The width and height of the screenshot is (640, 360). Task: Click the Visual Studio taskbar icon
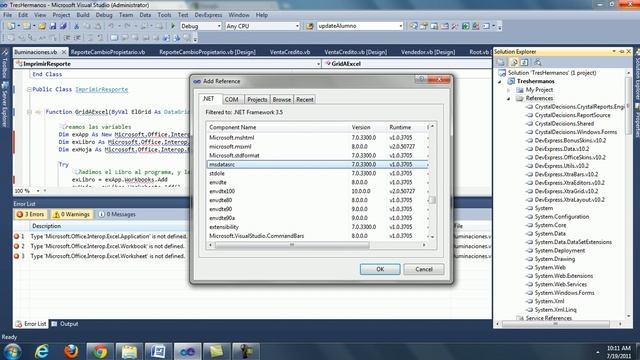(187, 351)
